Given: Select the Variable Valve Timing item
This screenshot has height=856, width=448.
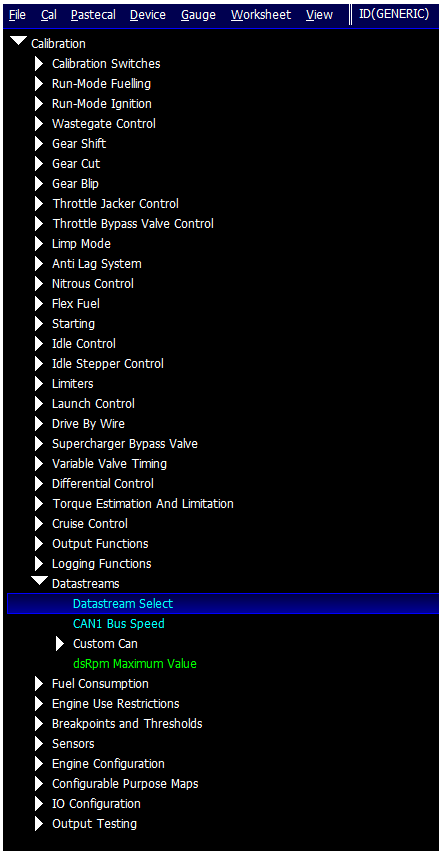Looking at the screenshot, I should click(x=110, y=464).
